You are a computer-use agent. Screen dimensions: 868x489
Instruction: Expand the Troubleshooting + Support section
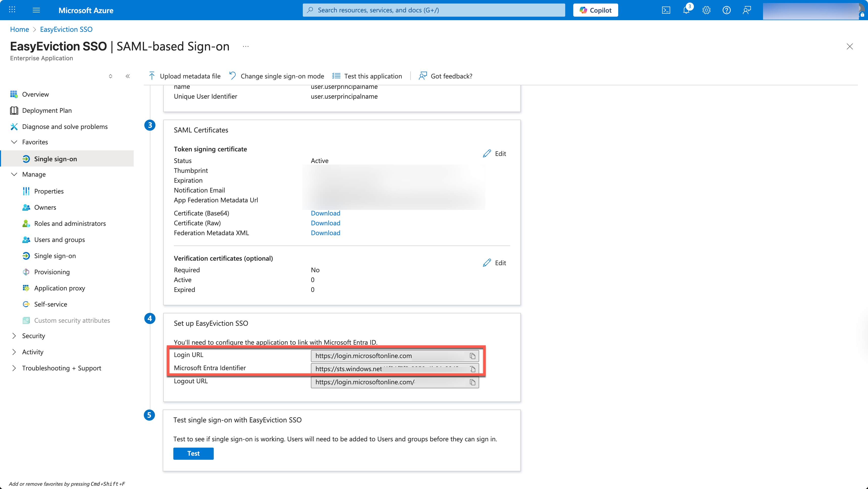(14, 368)
